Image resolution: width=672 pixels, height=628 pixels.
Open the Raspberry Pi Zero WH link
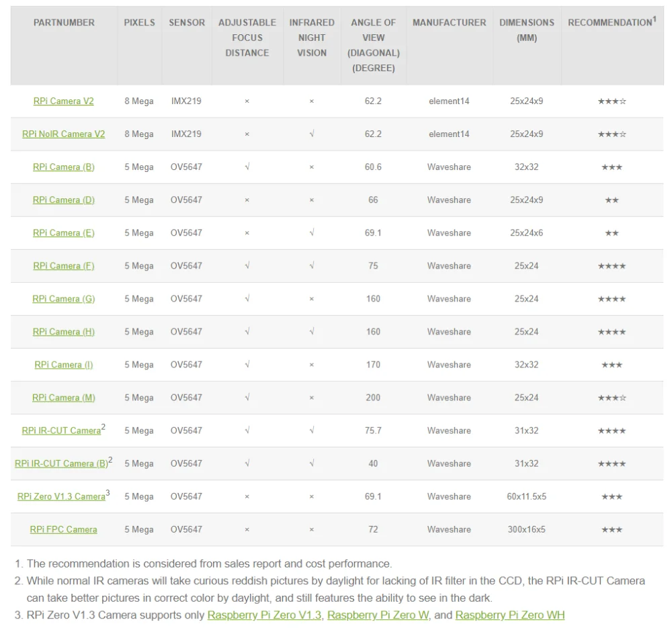[x=510, y=615]
